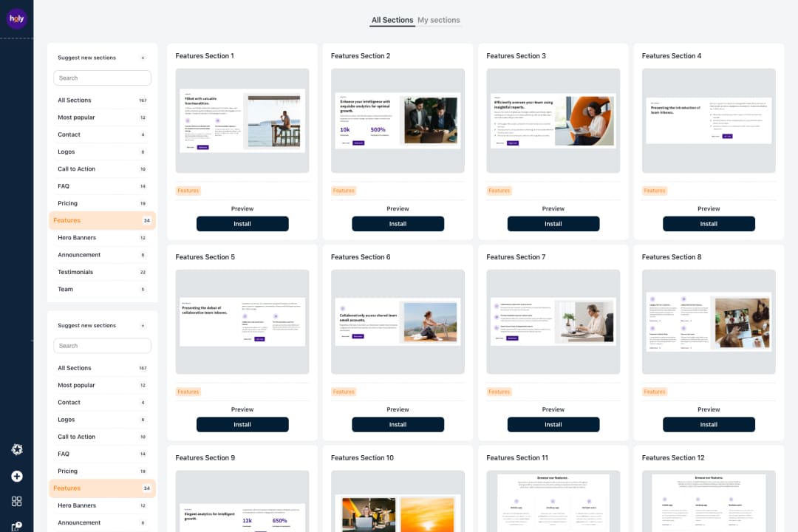
Task: Install Features Section 1
Action: tap(242, 224)
